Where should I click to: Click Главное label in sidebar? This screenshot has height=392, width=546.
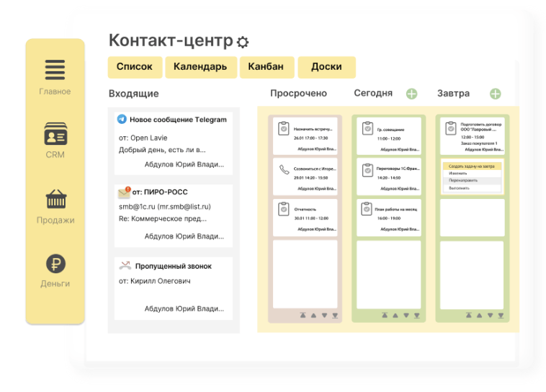tap(55, 92)
